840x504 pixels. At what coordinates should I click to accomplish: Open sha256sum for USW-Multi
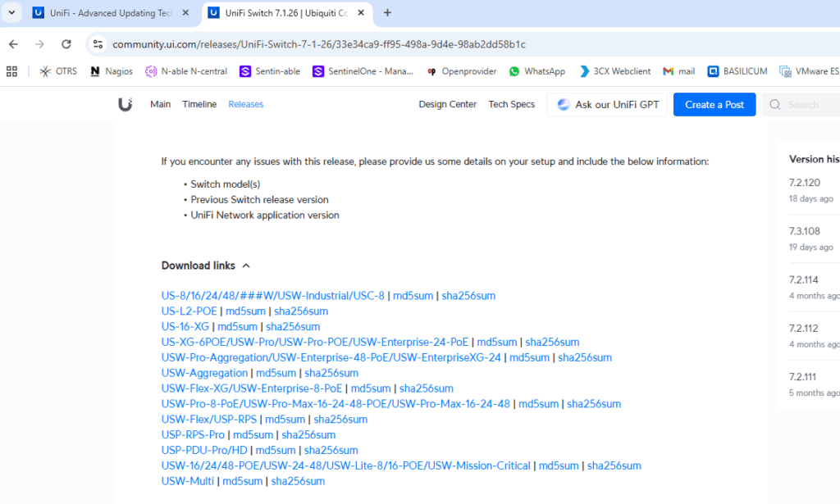(x=298, y=482)
